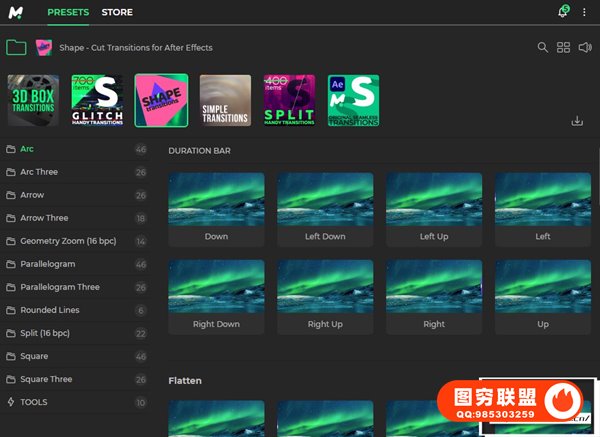This screenshot has height=437, width=600.
Task: Switch to grid view layout
Action: click(x=563, y=47)
